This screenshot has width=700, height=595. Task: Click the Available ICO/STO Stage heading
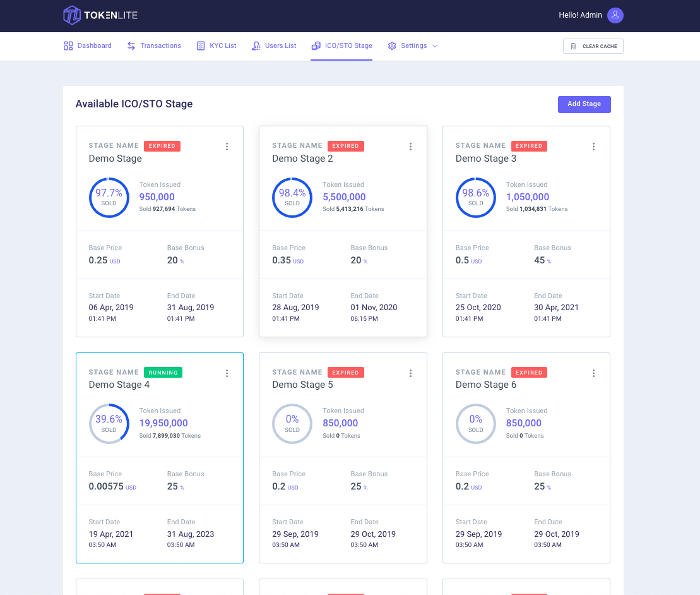(x=134, y=104)
